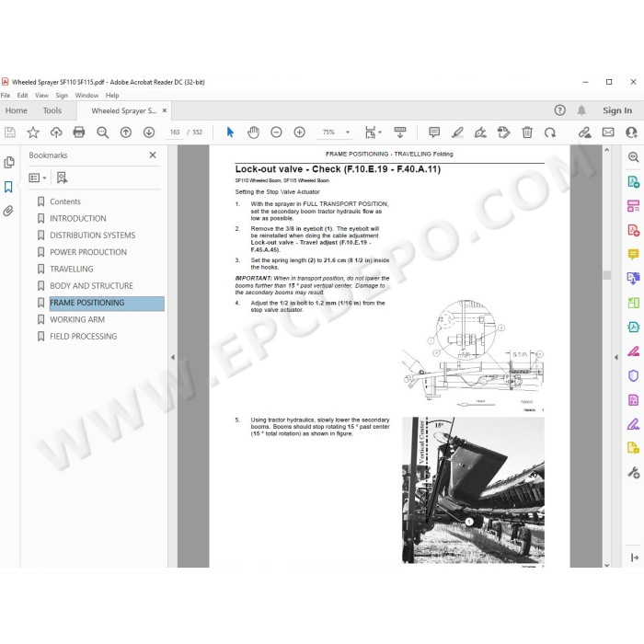Click the find current bookmark icon

(62, 178)
